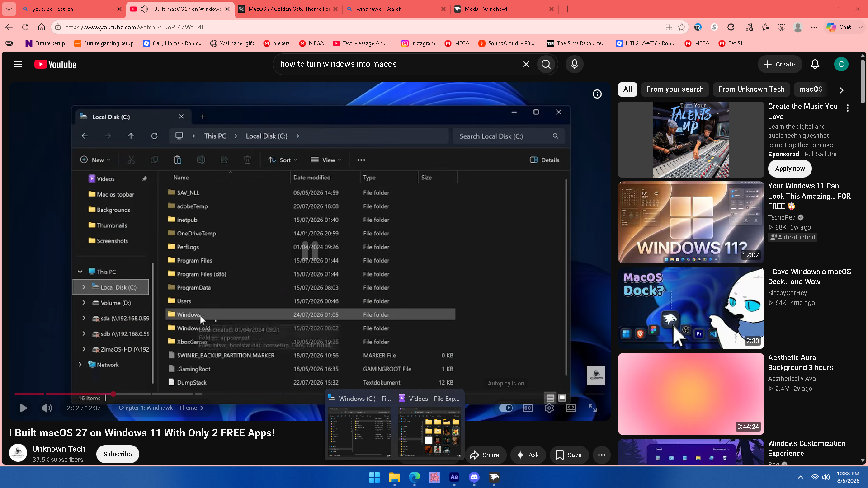
Task: Click Apply now on the sponsored ad
Action: [x=790, y=169]
